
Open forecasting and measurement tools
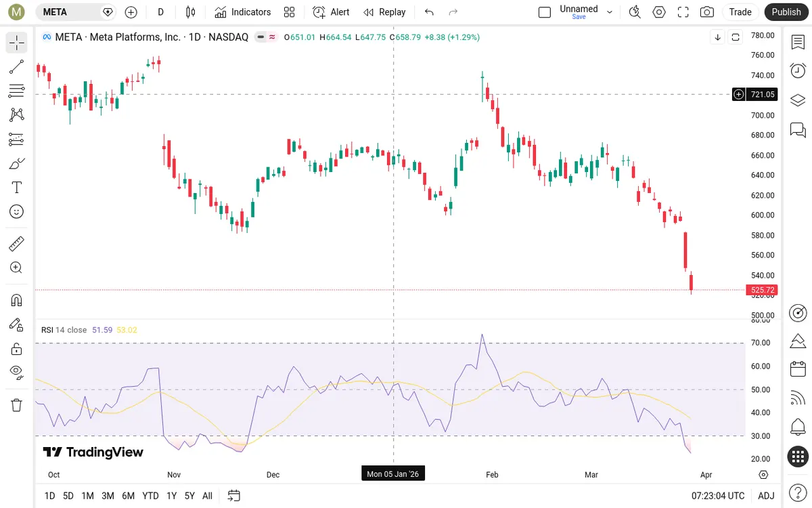click(x=17, y=139)
